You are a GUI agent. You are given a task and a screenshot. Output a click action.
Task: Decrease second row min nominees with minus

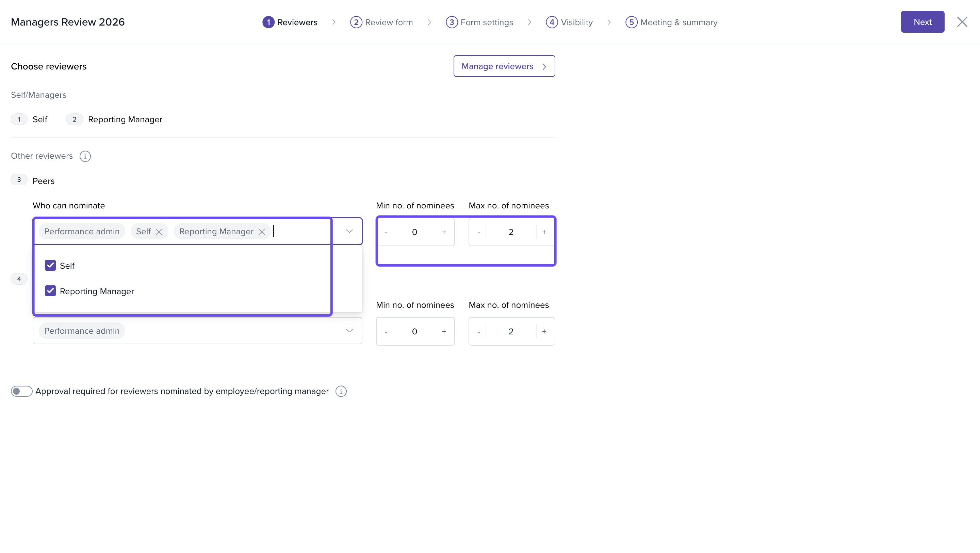tap(386, 332)
